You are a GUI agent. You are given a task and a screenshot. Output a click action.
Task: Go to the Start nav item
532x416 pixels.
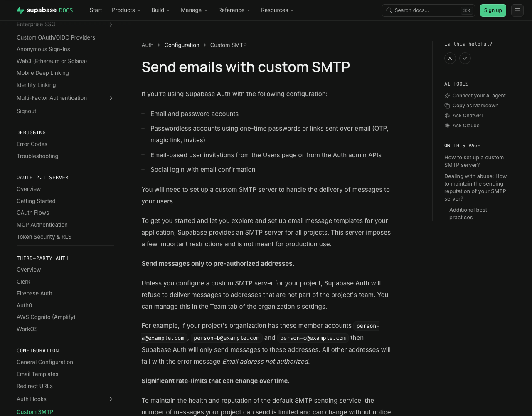[96, 10]
